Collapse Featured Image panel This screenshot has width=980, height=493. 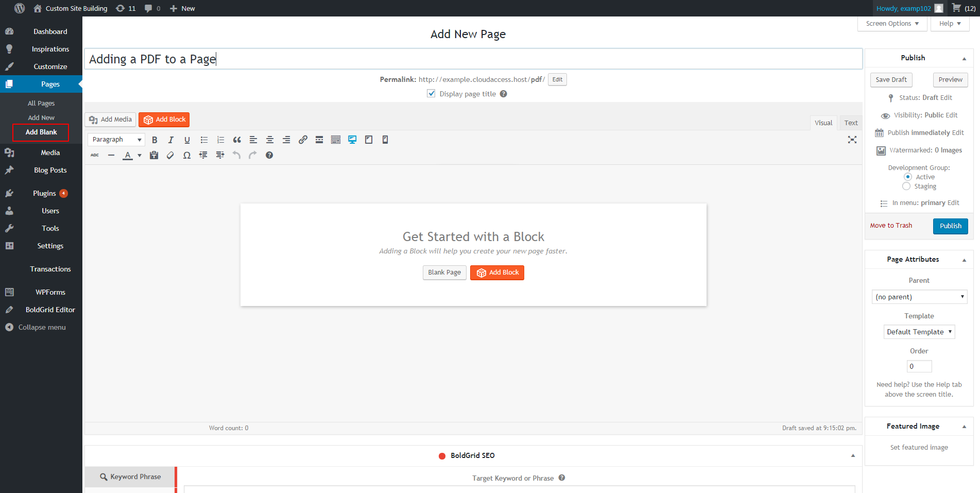(x=964, y=427)
